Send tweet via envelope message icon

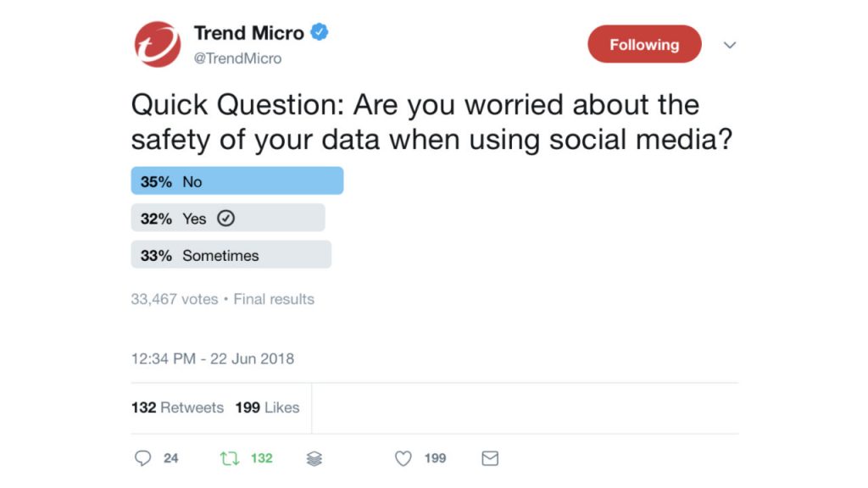pyautogui.click(x=490, y=458)
